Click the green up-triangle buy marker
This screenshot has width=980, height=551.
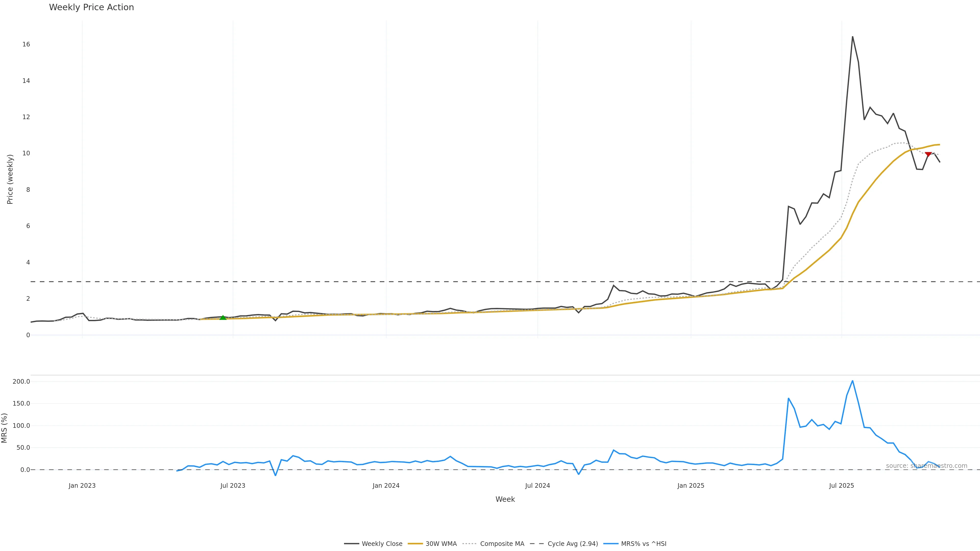pos(223,318)
